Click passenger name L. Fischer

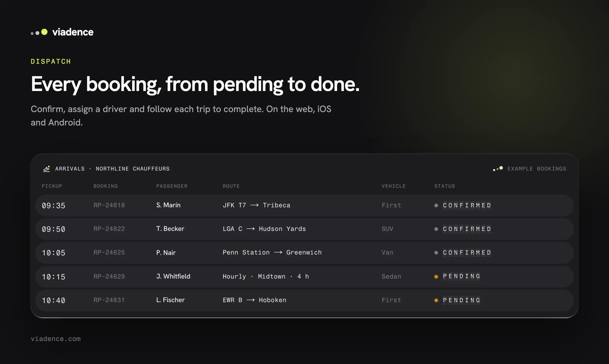(x=170, y=300)
